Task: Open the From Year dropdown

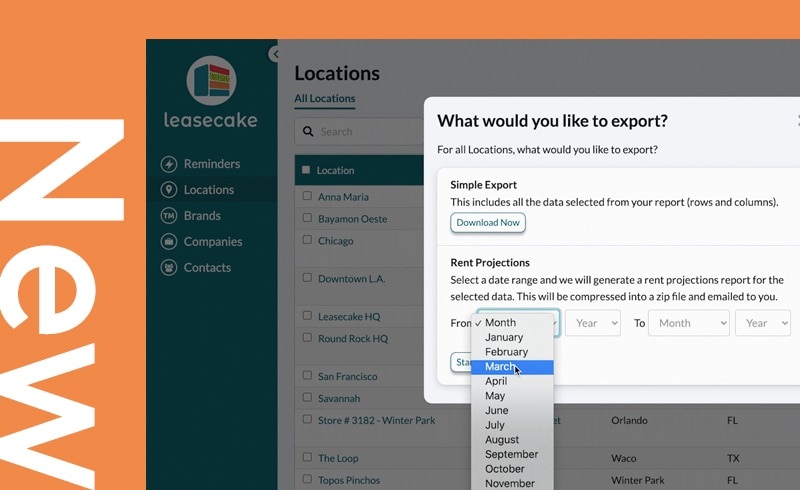Action: pos(593,323)
